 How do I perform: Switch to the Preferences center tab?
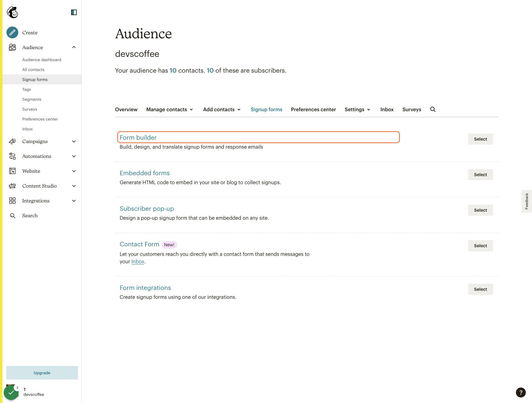(313, 109)
